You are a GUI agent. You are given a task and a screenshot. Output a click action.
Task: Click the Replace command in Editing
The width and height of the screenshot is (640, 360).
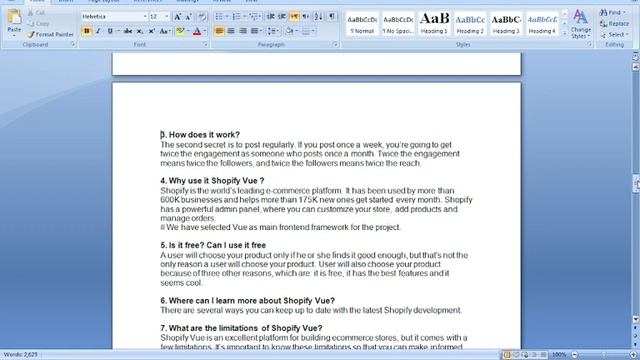click(614, 24)
